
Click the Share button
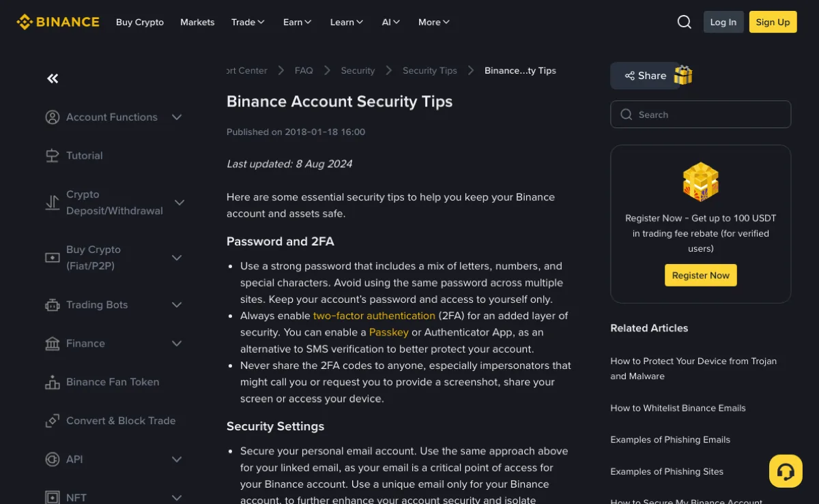click(x=645, y=76)
